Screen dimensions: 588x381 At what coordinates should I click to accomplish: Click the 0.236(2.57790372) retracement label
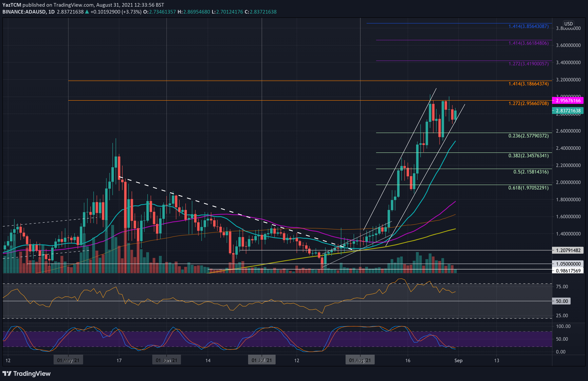529,136
